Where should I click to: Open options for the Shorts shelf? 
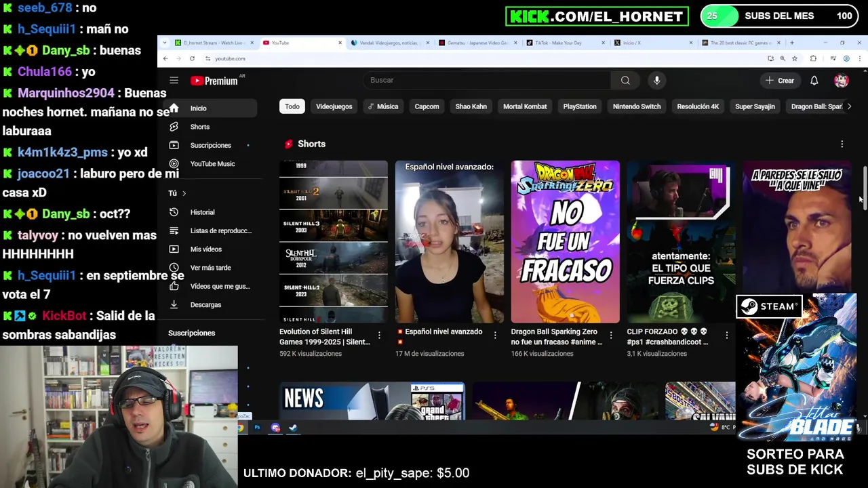pos(842,144)
